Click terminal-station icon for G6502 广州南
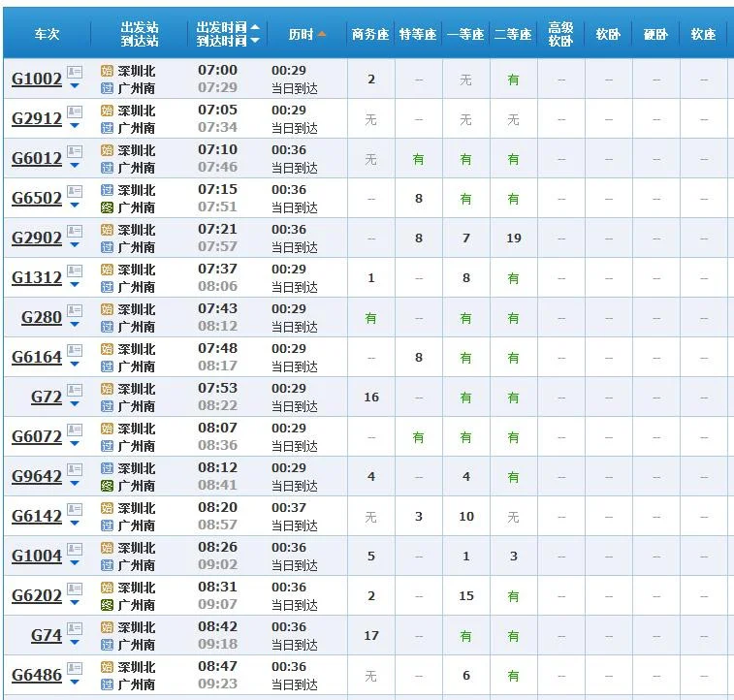 tap(108, 207)
